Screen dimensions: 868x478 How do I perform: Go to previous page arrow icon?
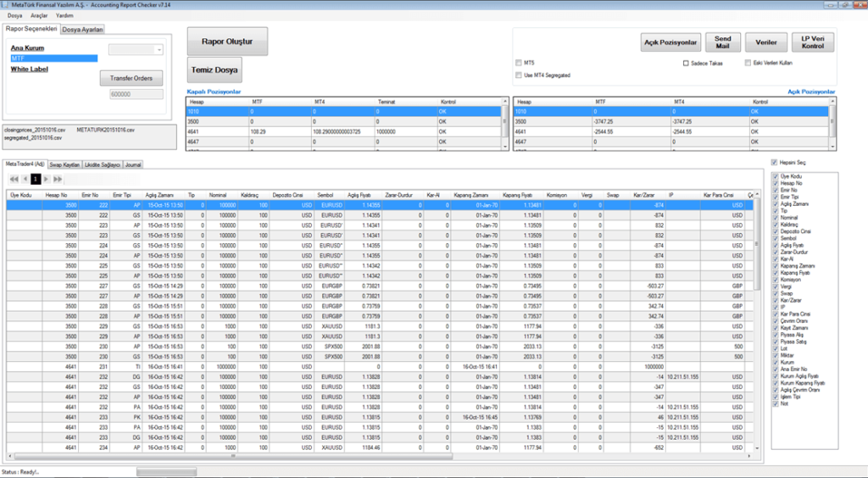click(x=25, y=180)
